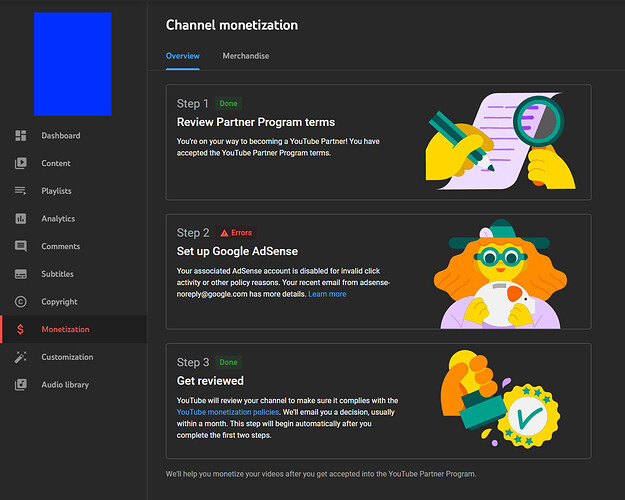Open the Customization section

[74, 357]
